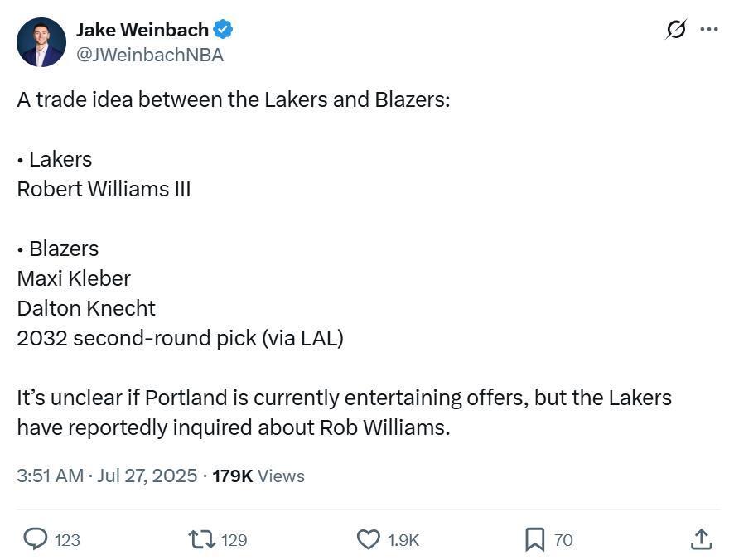This screenshot has width=734, height=560.
Task: Click the 129 reposts count
Action: 234,540
